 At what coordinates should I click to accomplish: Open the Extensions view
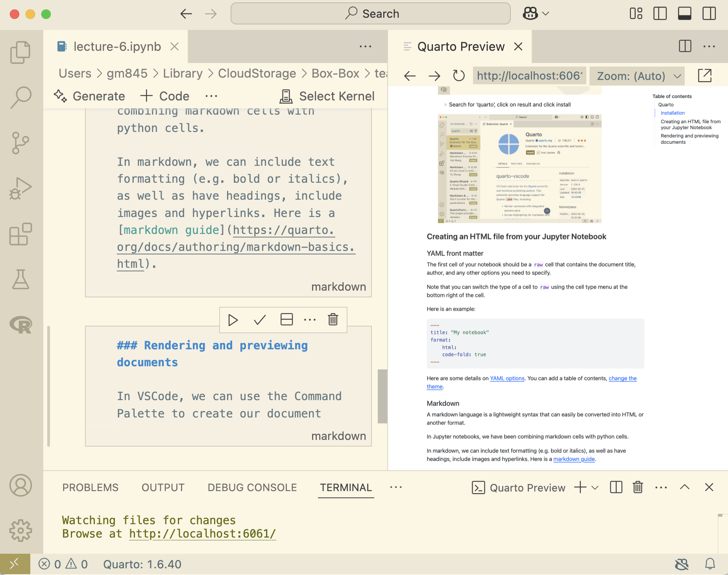pyautogui.click(x=20, y=234)
